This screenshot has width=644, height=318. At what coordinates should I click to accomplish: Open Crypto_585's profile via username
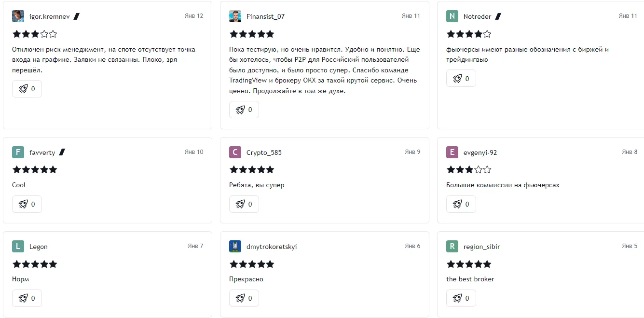(264, 152)
